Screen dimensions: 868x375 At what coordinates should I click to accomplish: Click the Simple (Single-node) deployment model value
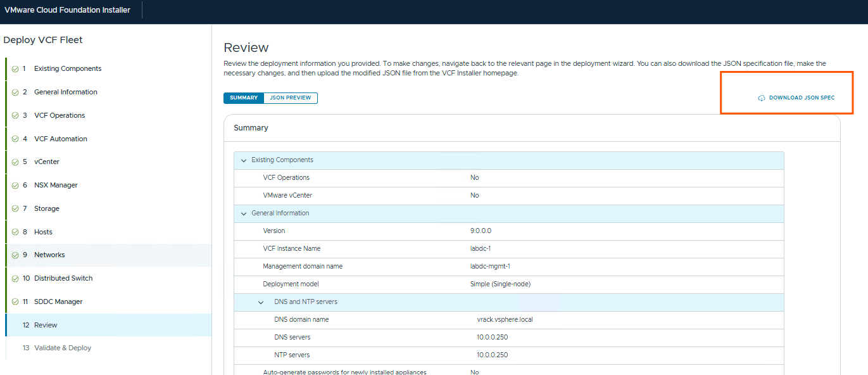click(x=500, y=284)
